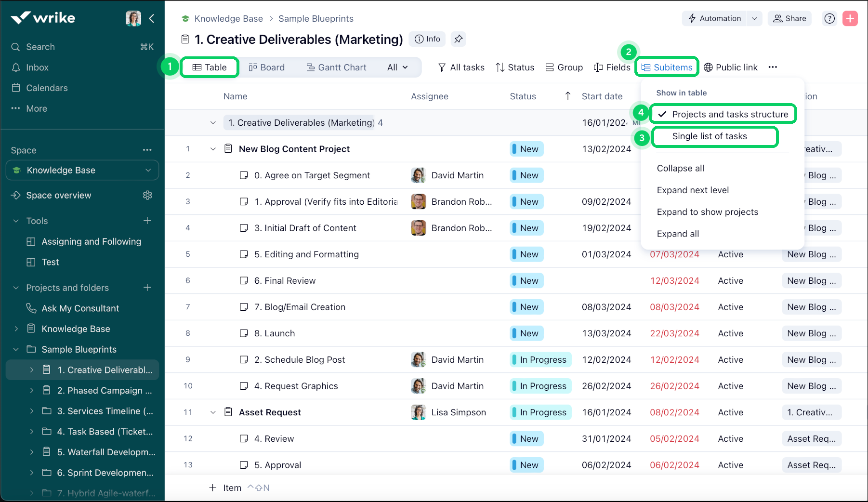This screenshot has height=502, width=868.
Task: Pin the current view with the pin icon
Action: (459, 39)
